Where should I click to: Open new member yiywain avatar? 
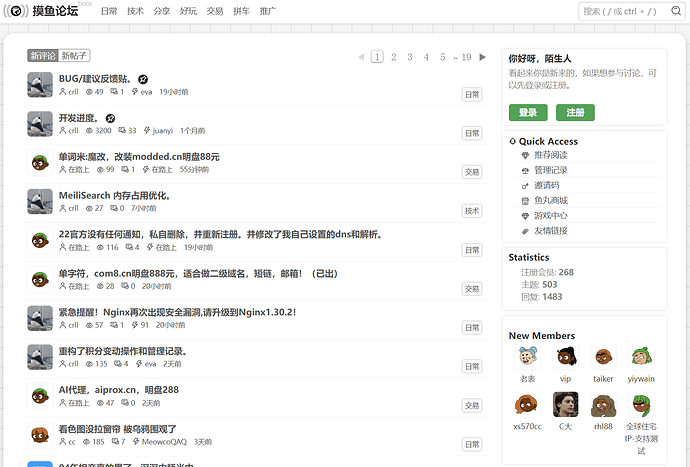coord(641,357)
